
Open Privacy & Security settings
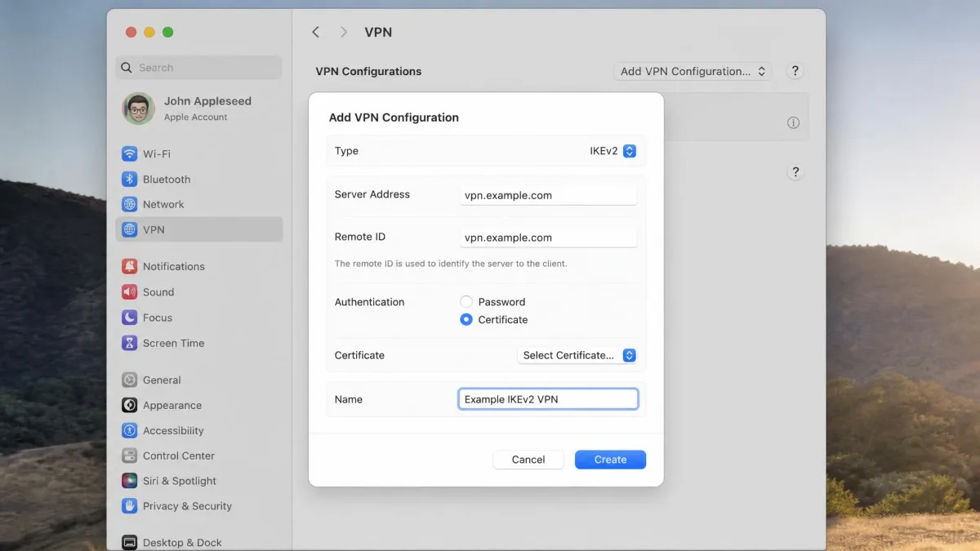pos(199,506)
